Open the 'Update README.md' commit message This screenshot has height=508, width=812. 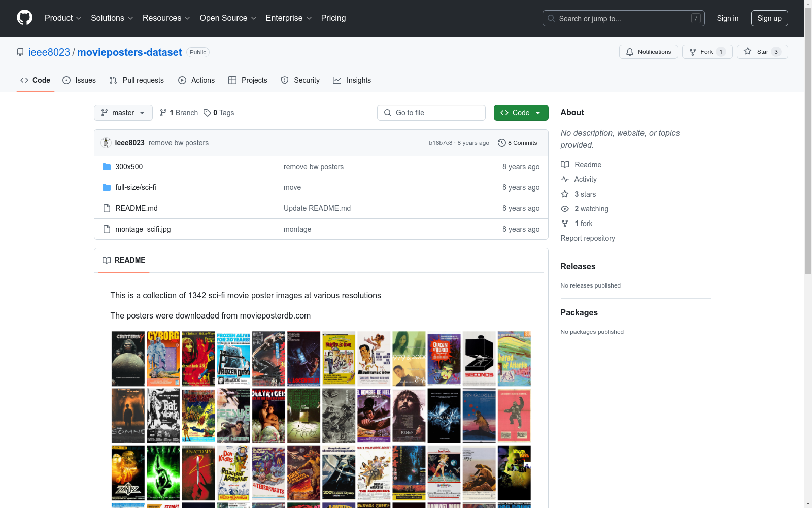point(317,208)
